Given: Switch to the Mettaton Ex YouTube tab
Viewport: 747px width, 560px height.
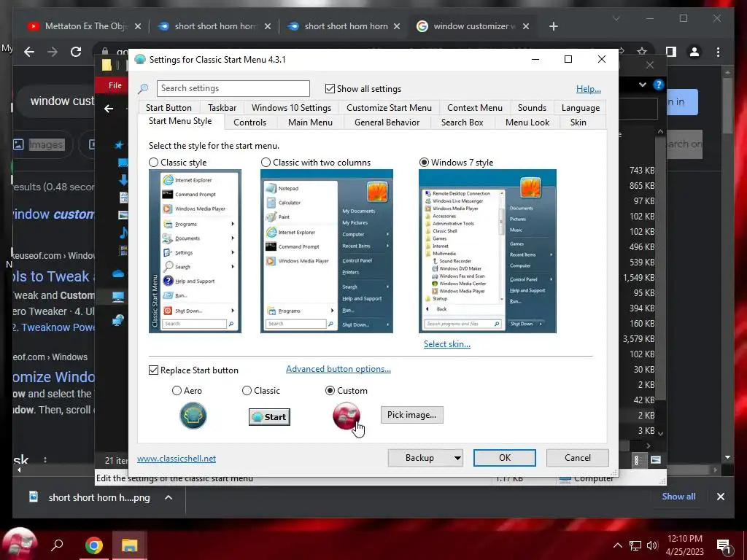Looking at the screenshot, I should click(x=85, y=26).
